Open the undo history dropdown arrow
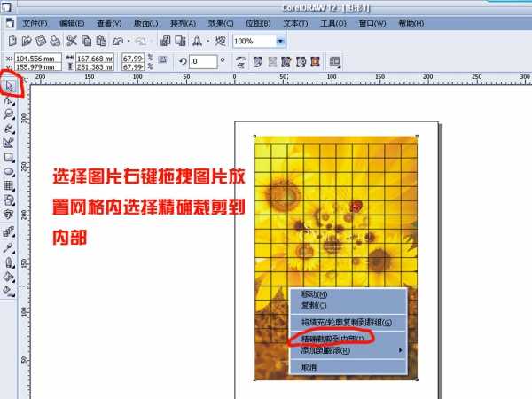The image size is (532, 399). [129, 41]
